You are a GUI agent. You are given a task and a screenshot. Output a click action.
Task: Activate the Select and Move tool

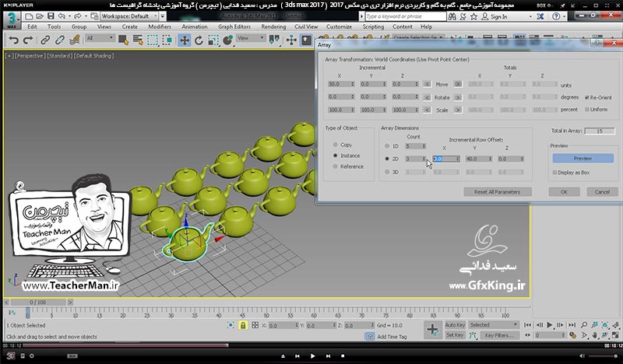(185, 40)
